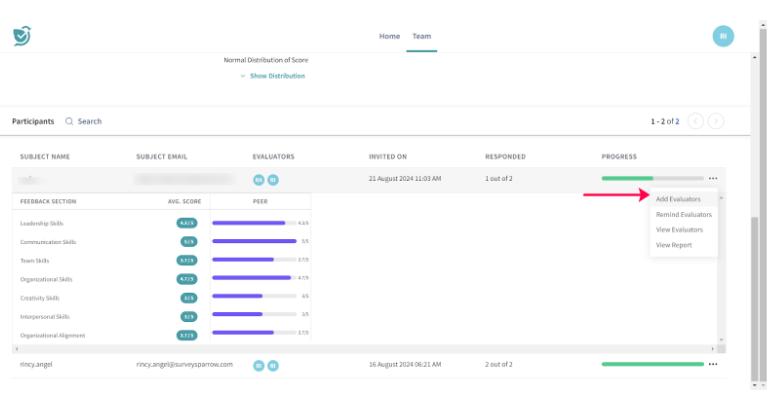Open three-dot menu for rincy.angel row
The width and height of the screenshot is (781, 411).
pos(713,364)
